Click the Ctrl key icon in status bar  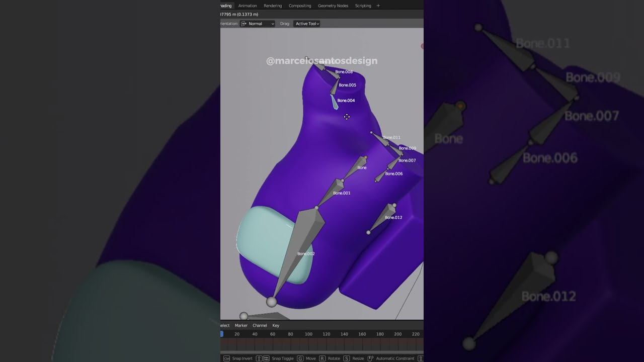click(227, 358)
